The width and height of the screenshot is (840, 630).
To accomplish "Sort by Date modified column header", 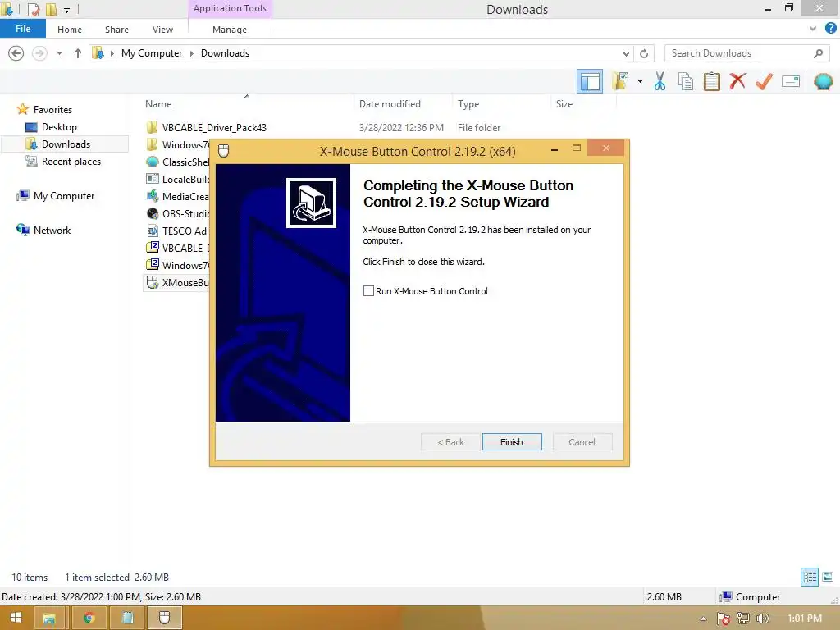I will pos(390,104).
